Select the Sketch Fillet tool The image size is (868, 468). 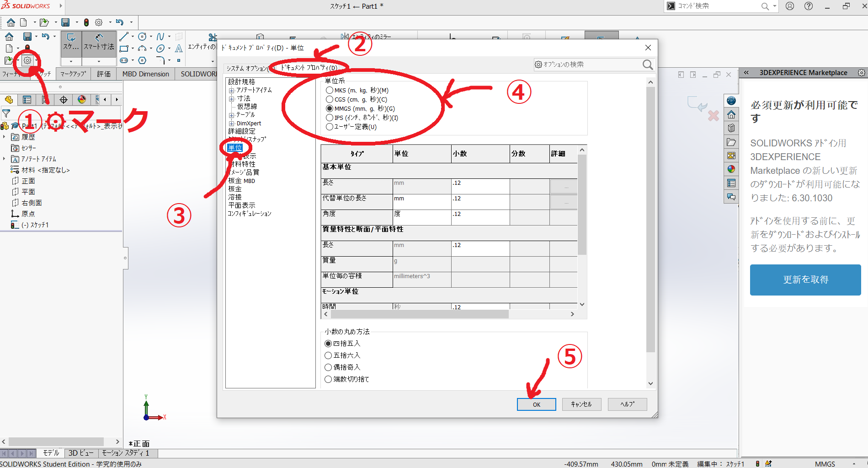click(160, 60)
